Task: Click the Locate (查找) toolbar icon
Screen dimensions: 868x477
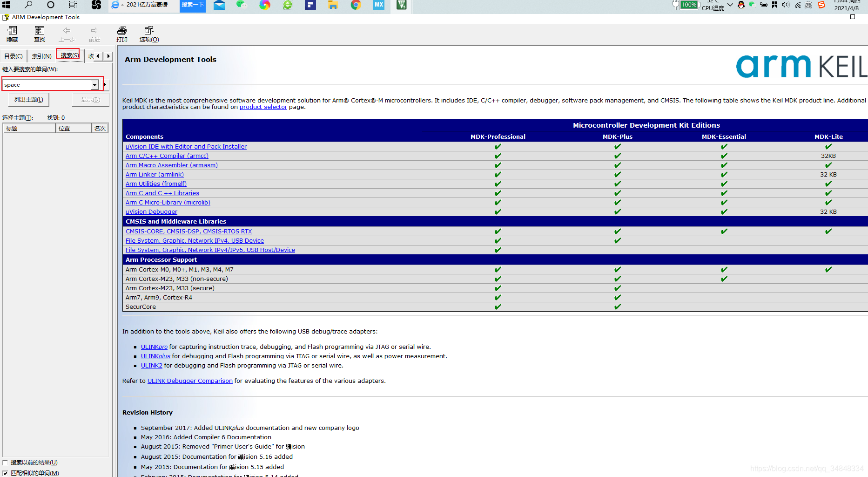Action: click(40, 34)
